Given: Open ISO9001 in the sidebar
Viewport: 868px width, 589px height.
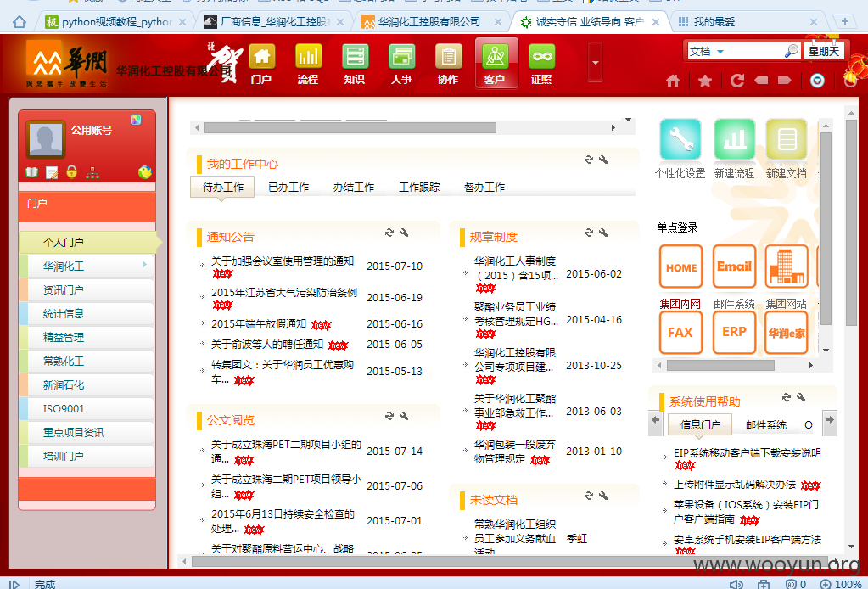Looking at the screenshot, I should [x=87, y=409].
